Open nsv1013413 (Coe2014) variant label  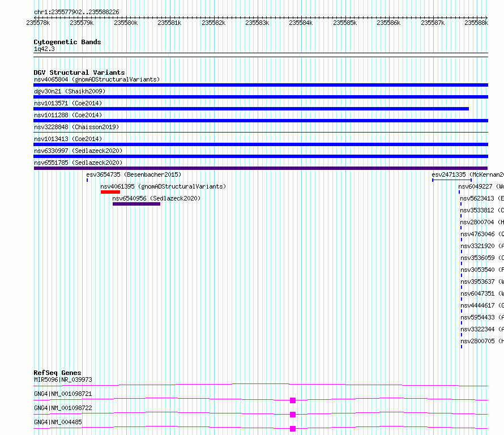[x=68, y=139]
